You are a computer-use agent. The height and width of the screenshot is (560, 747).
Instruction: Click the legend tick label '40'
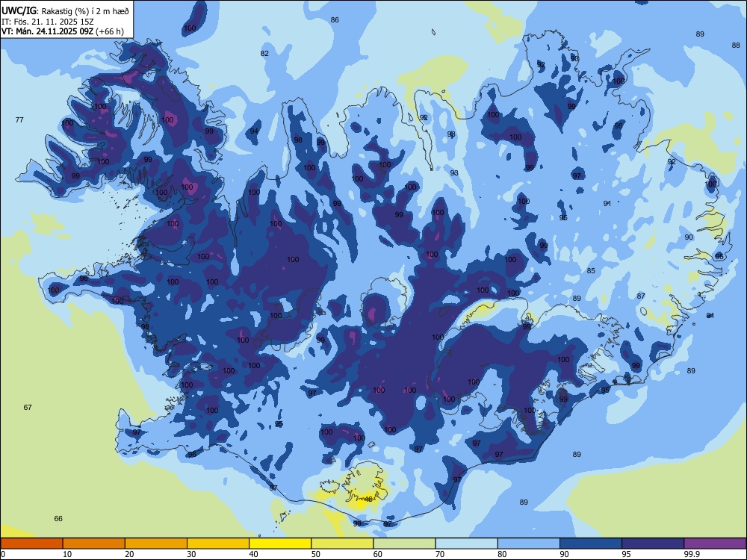(x=254, y=554)
